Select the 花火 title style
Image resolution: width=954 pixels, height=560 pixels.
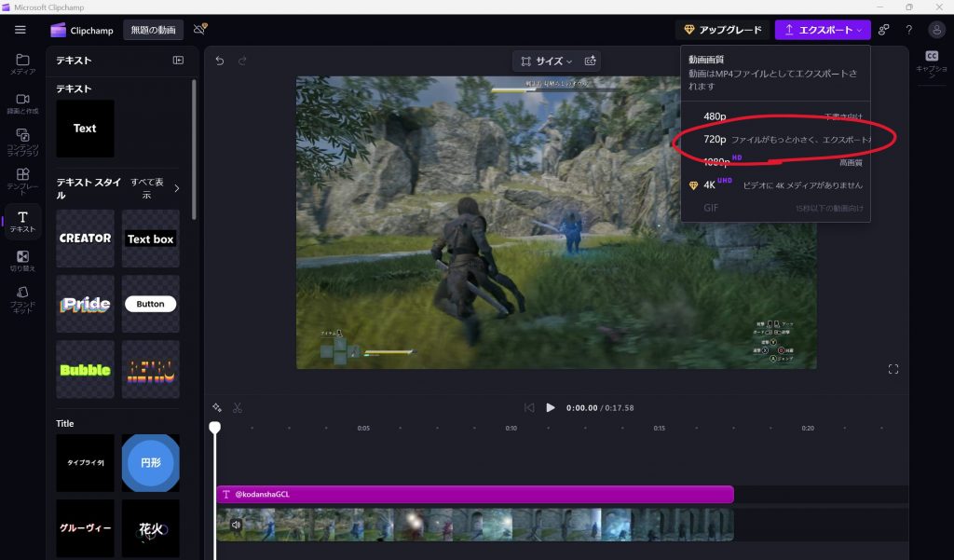[151, 528]
